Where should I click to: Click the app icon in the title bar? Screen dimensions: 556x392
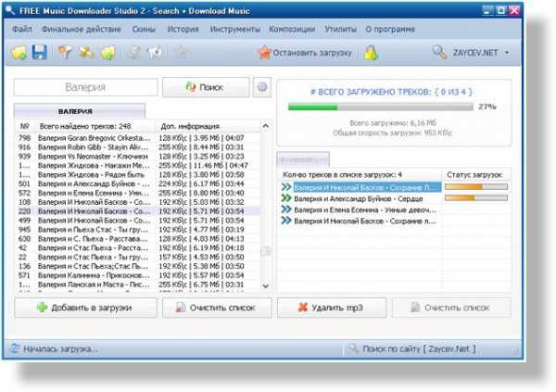pyautogui.click(x=10, y=10)
